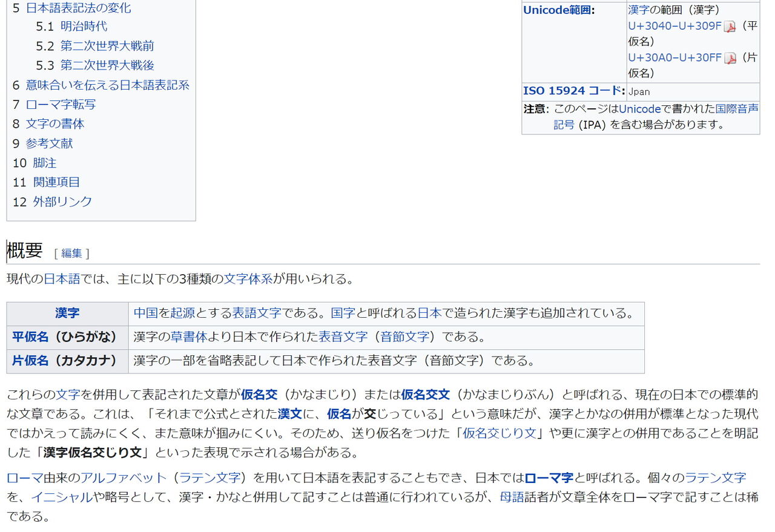Edit the 概要 section via 編集
Viewport: 775px width, 532px height.
[71, 254]
